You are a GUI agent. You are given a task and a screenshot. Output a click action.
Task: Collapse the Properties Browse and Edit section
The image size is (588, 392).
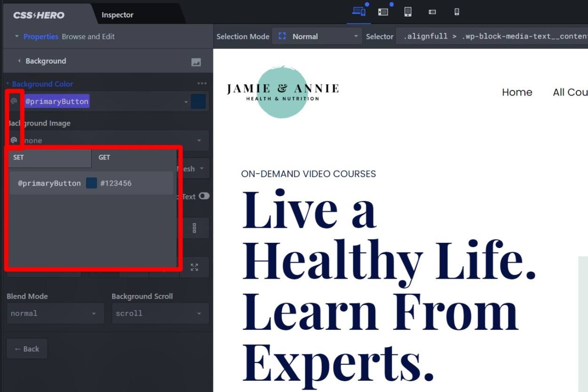pos(17,36)
